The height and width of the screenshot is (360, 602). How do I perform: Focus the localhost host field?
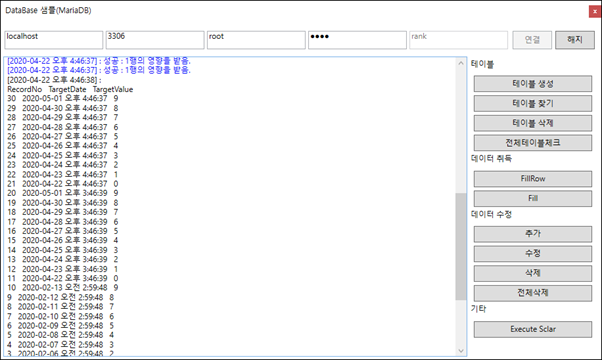pyautogui.click(x=54, y=40)
